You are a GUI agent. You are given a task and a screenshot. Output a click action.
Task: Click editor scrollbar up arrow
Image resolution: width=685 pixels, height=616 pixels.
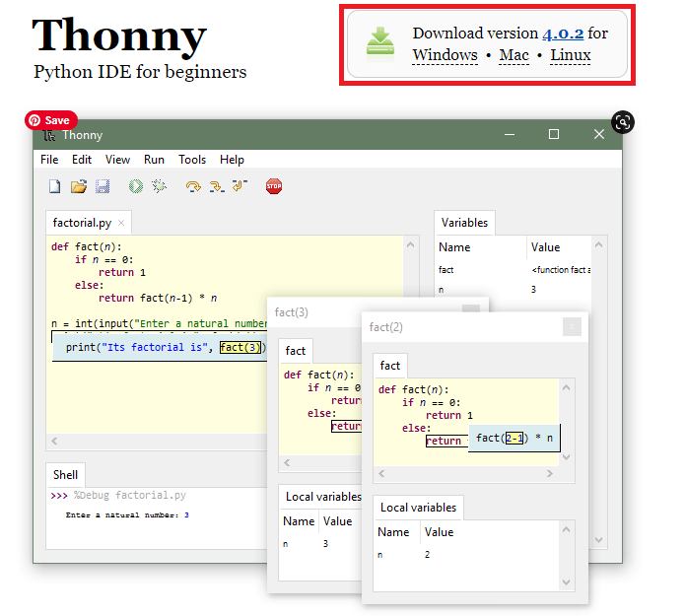(410, 245)
